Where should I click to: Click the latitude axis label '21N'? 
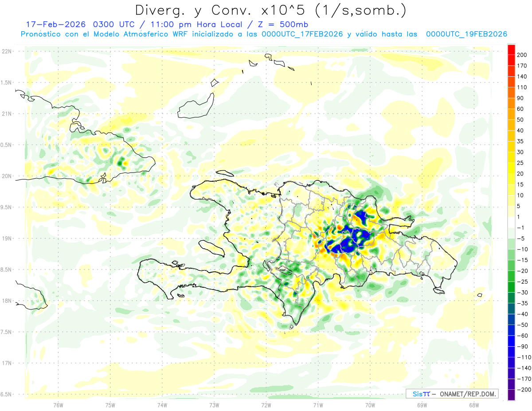point(7,114)
